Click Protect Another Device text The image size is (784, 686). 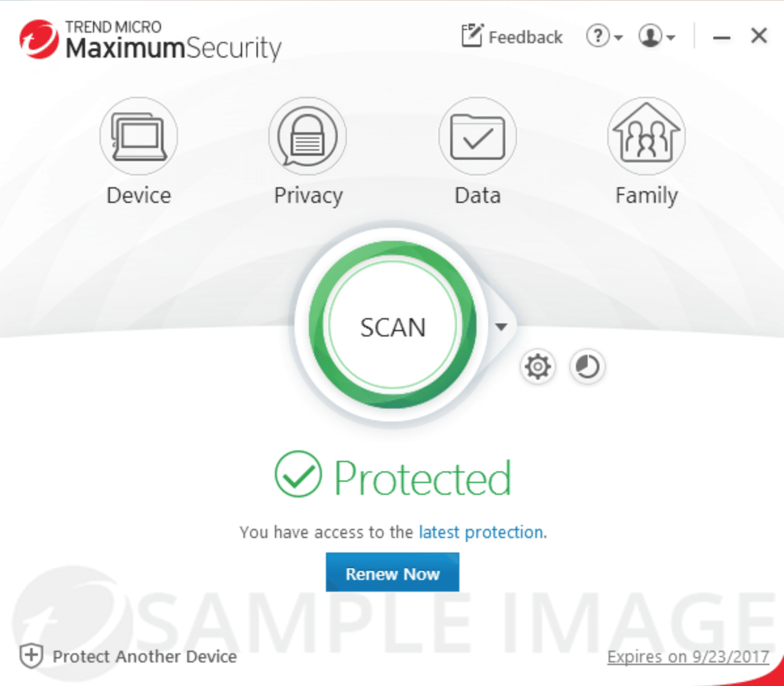pyautogui.click(x=145, y=657)
